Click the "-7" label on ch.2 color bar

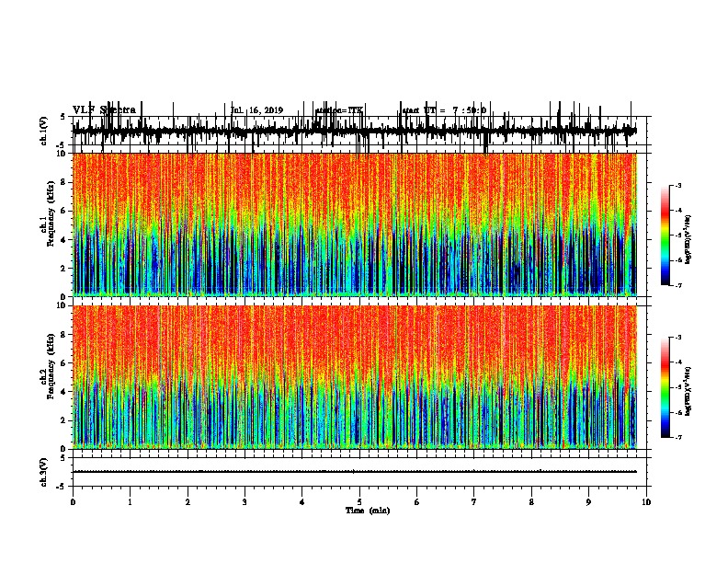click(677, 437)
